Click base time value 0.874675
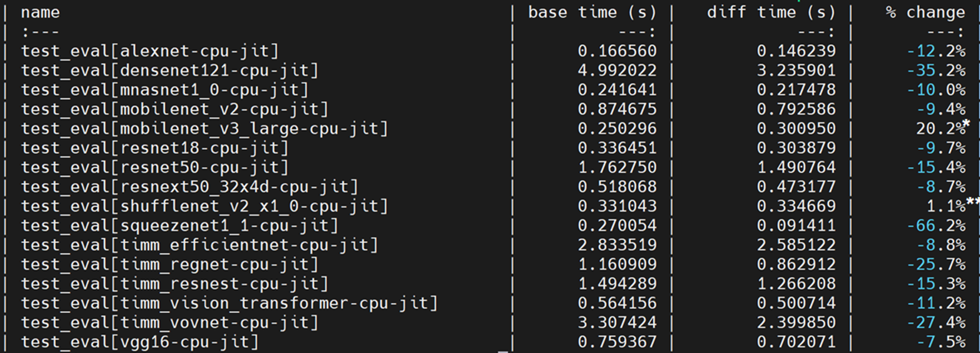Screen dimensions: 980x353 coord(617,109)
